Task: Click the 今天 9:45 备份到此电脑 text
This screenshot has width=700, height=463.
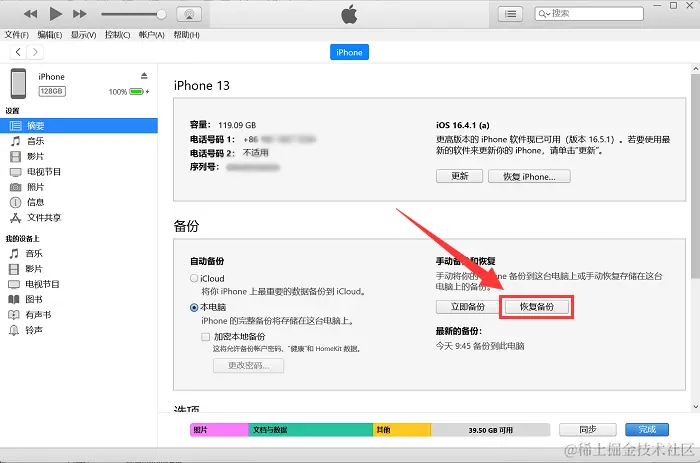Action: click(x=480, y=346)
